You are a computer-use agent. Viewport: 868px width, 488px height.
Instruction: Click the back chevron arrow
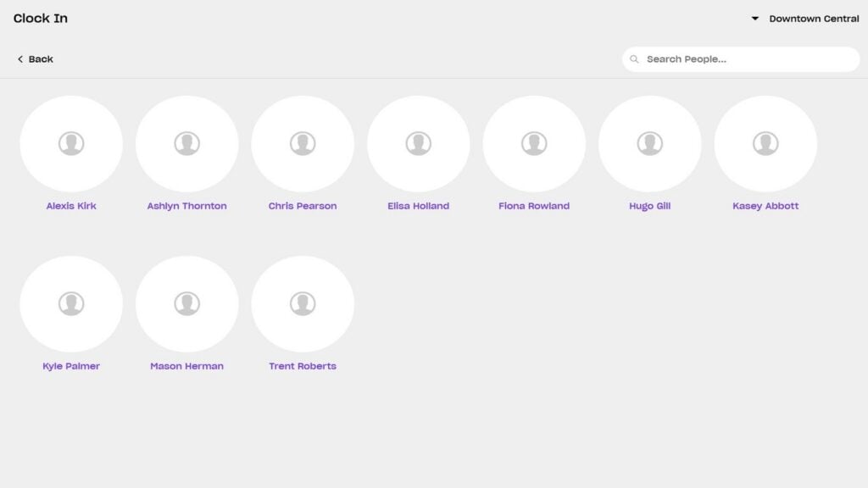20,59
